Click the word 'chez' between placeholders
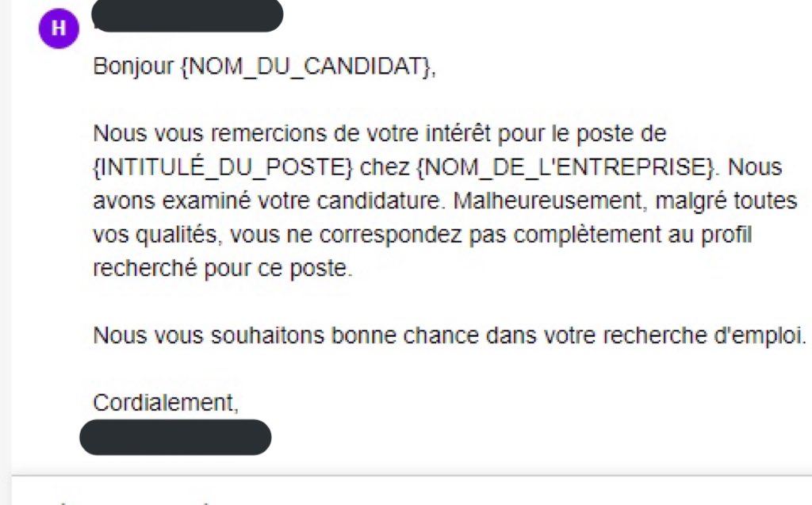Image resolution: width=812 pixels, height=505 pixels. (x=385, y=167)
